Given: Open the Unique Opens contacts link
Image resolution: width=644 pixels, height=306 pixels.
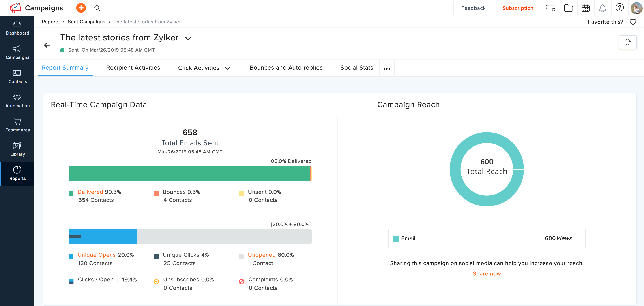Looking at the screenshot, I should [97, 255].
